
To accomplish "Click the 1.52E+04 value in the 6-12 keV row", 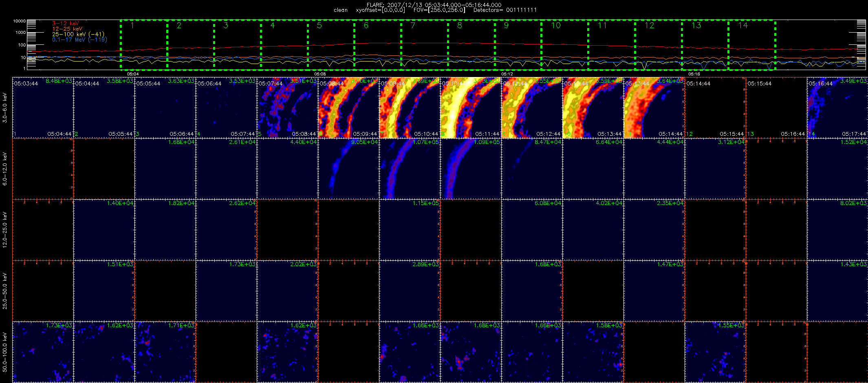I will click(853, 142).
